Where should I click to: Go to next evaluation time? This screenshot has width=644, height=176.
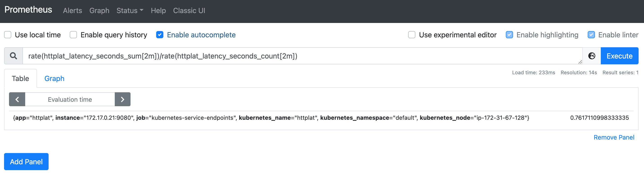122,99
